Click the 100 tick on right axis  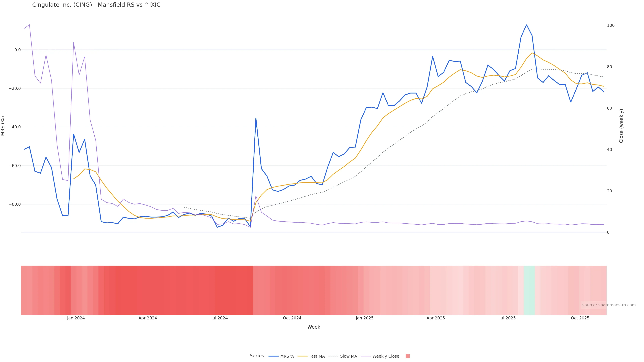tap(610, 25)
